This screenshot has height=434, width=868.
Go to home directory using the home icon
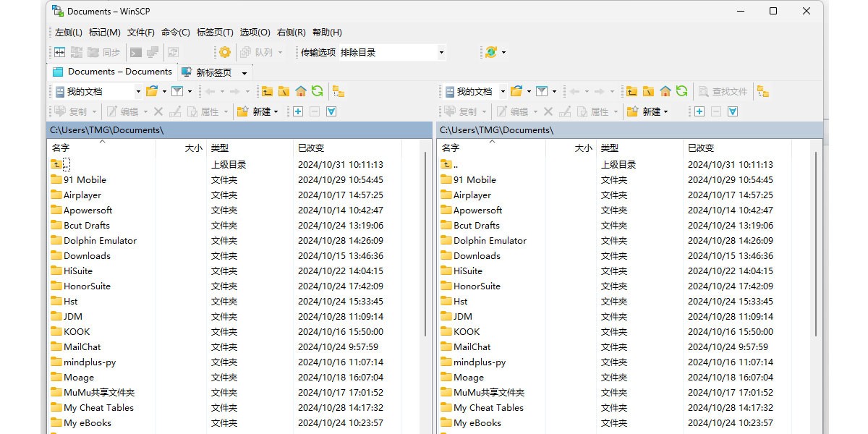tap(301, 91)
